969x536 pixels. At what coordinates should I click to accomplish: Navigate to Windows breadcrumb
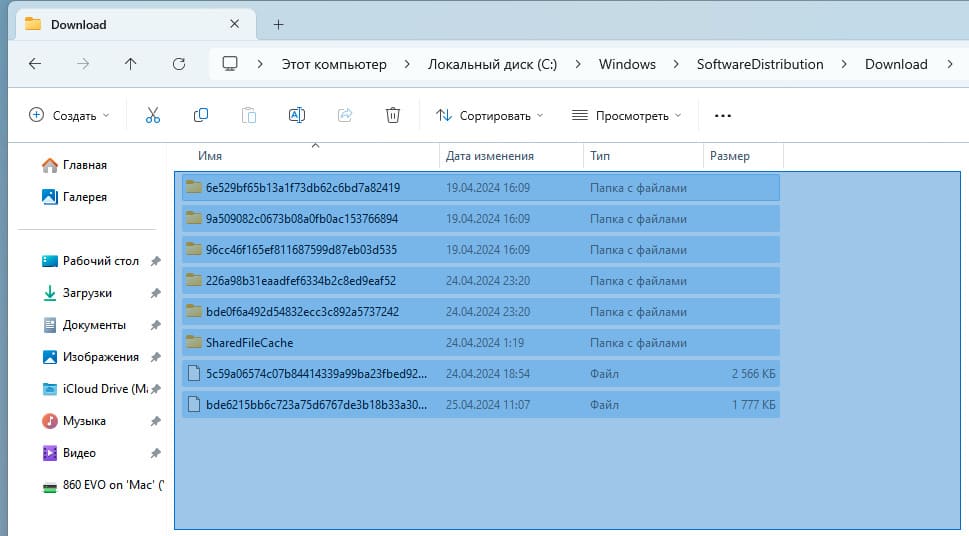pyautogui.click(x=627, y=64)
